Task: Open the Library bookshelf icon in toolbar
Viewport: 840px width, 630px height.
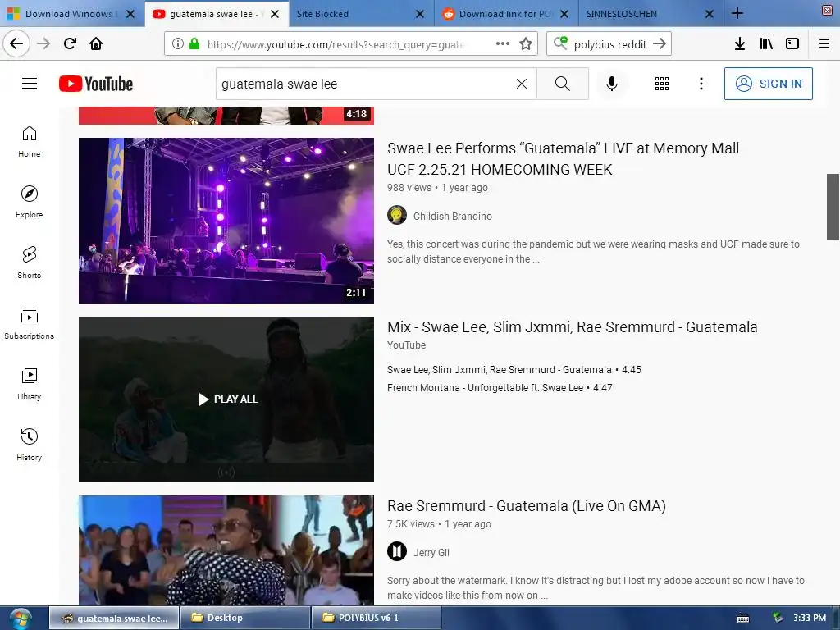Action: point(766,44)
